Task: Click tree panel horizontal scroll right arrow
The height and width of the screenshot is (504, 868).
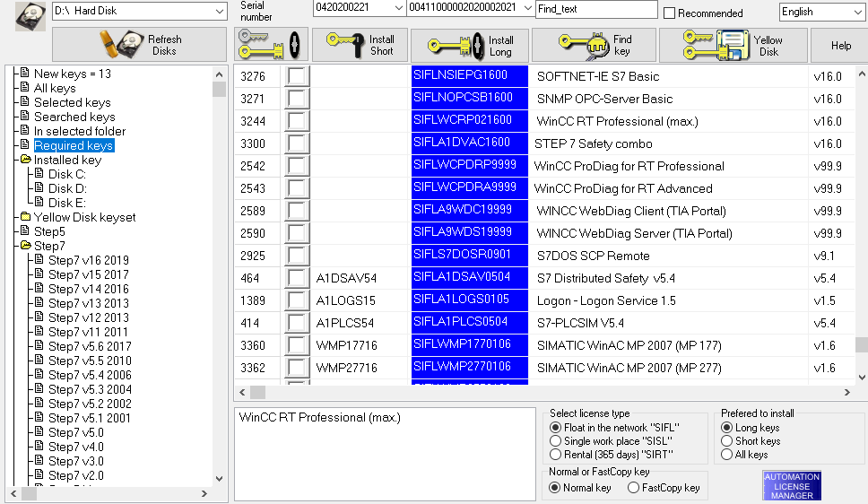Action: pos(204,493)
